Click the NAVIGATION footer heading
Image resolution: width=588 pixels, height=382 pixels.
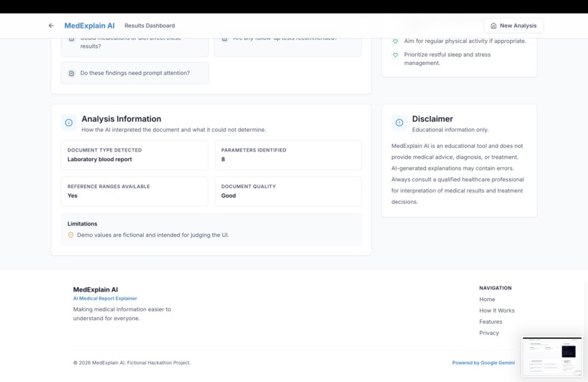[x=495, y=288]
